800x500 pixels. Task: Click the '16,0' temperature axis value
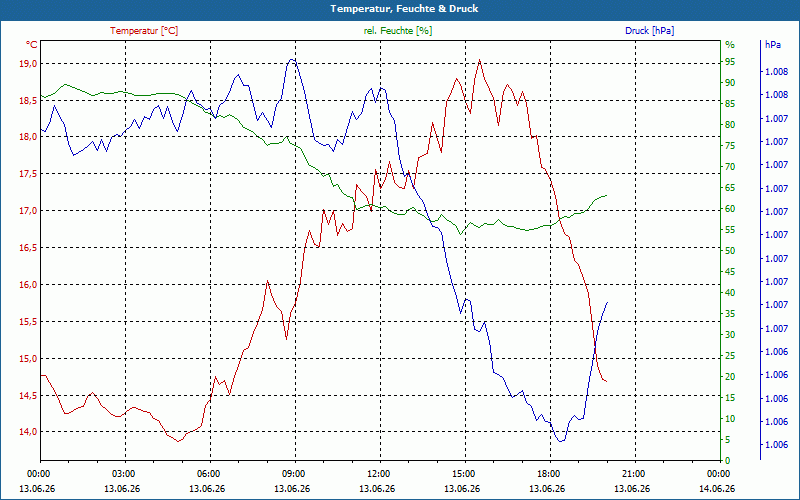[28, 285]
